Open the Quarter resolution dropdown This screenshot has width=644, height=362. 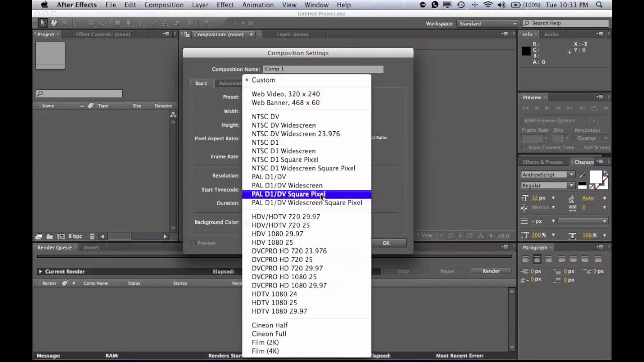click(x=592, y=138)
